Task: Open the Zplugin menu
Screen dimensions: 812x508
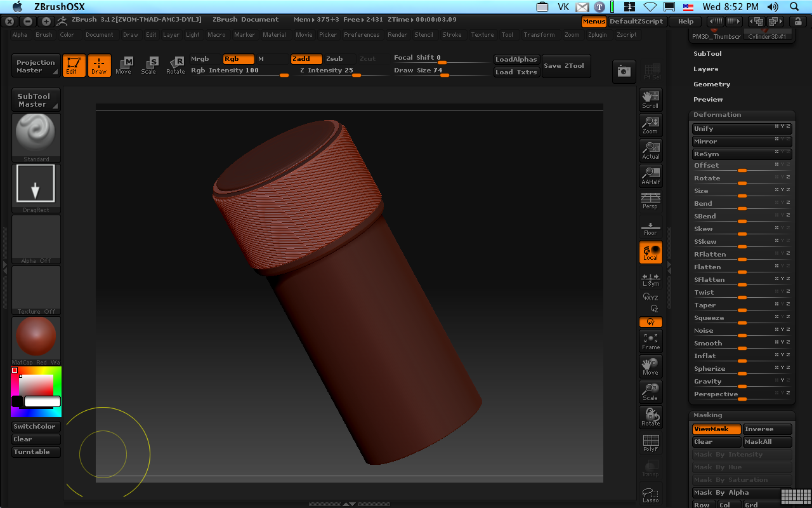Action: coord(597,35)
